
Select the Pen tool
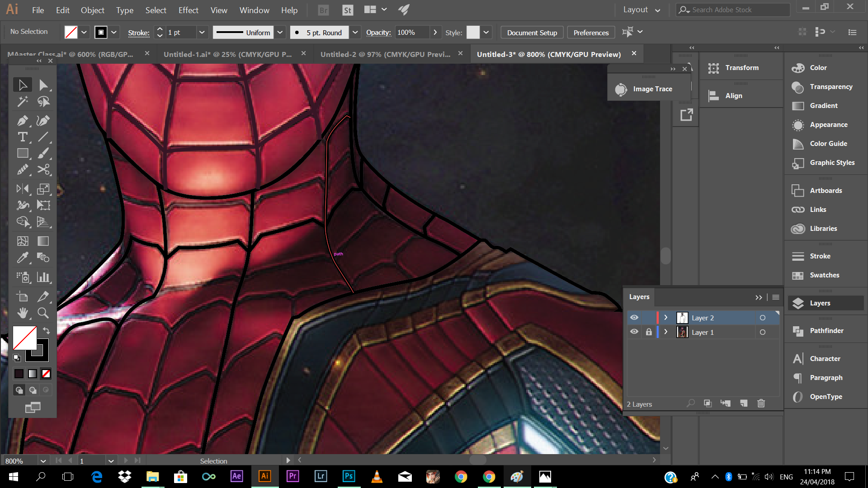click(x=22, y=121)
